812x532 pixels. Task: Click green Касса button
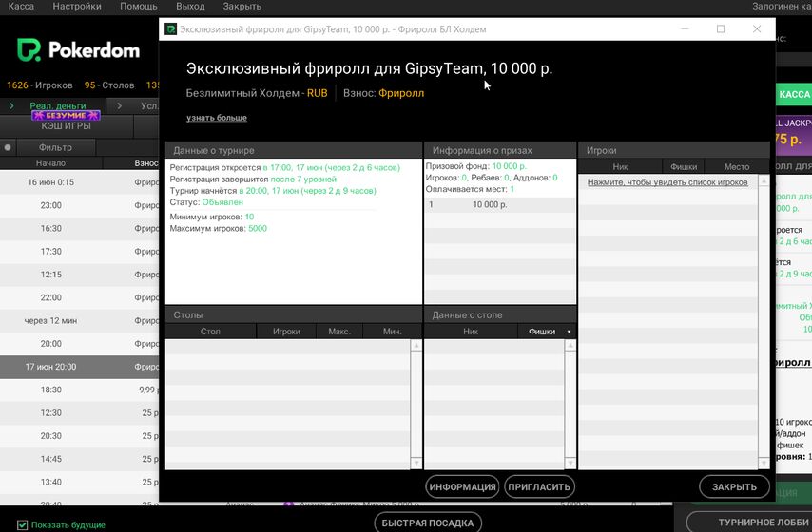pos(793,94)
